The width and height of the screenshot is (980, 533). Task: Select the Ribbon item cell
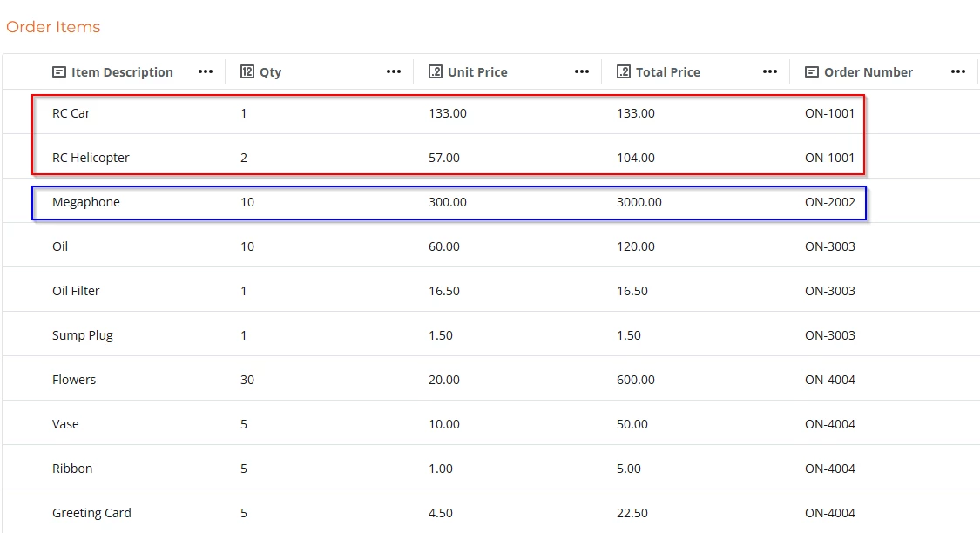point(72,468)
